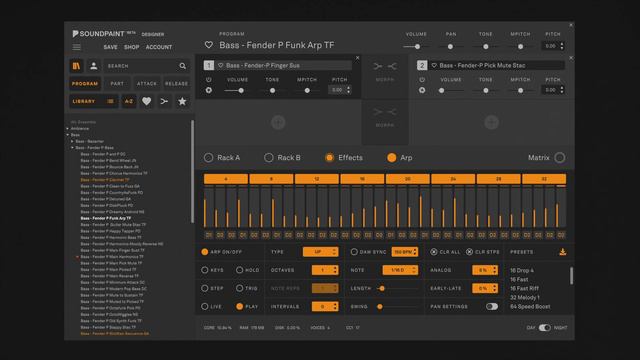
Task: Click the morph filter icon next to heart
Action: [x=164, y=101]
